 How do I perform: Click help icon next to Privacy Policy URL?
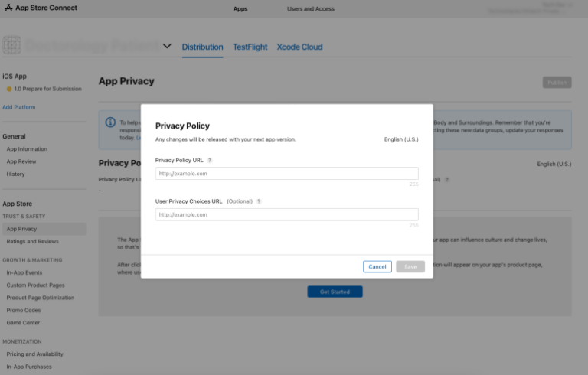coord(210,160)
